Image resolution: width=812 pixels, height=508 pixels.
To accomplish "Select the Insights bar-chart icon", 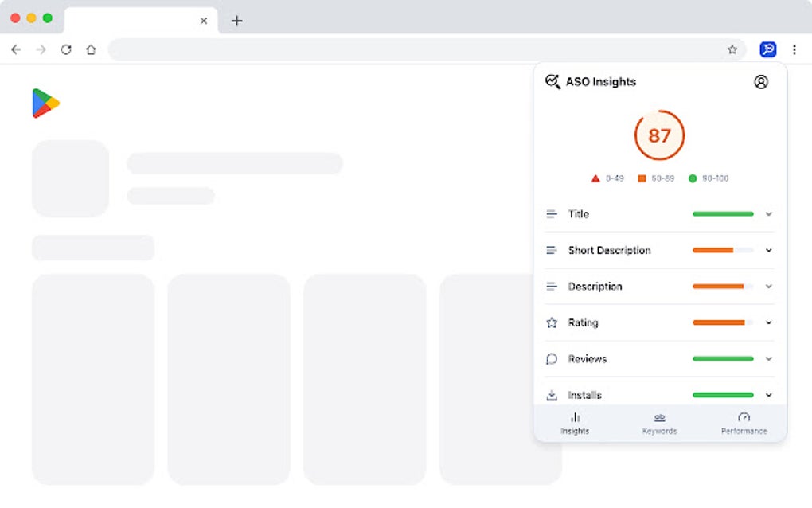I will point(575,417).
